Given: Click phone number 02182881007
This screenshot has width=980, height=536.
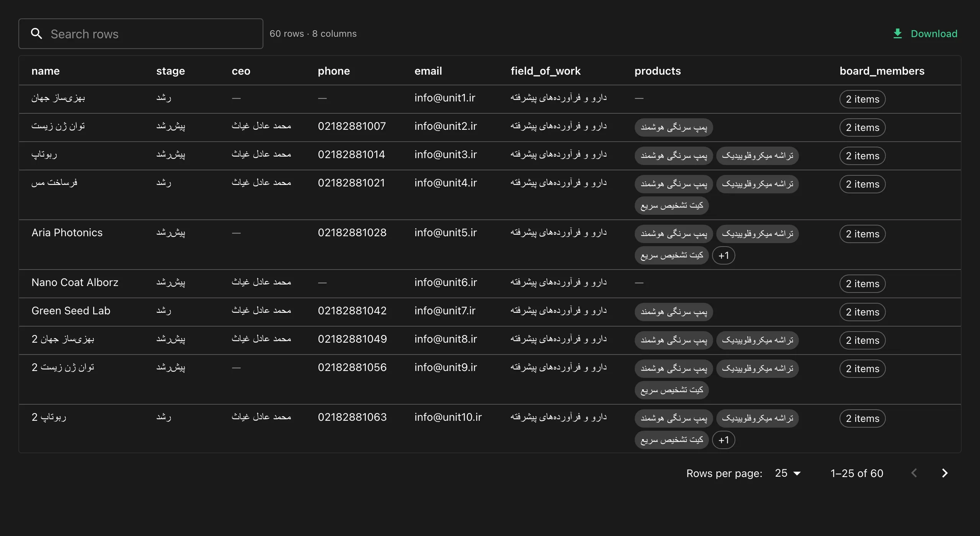Looking at the screenshot, I should tap(352, 126).
